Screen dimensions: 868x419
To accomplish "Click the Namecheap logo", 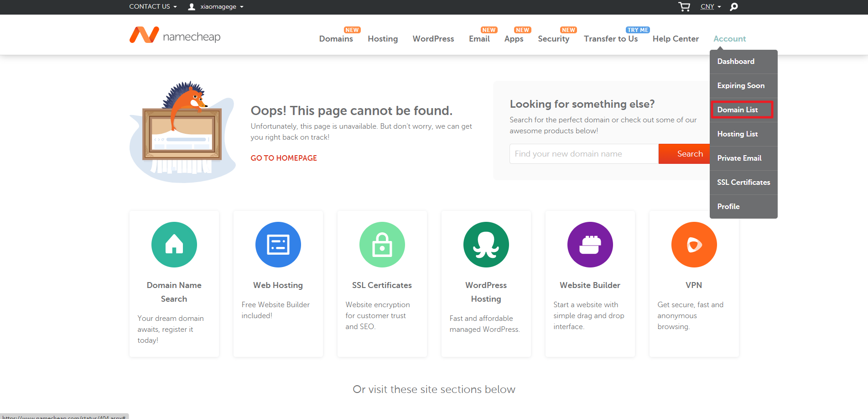I will pos(175,35).
